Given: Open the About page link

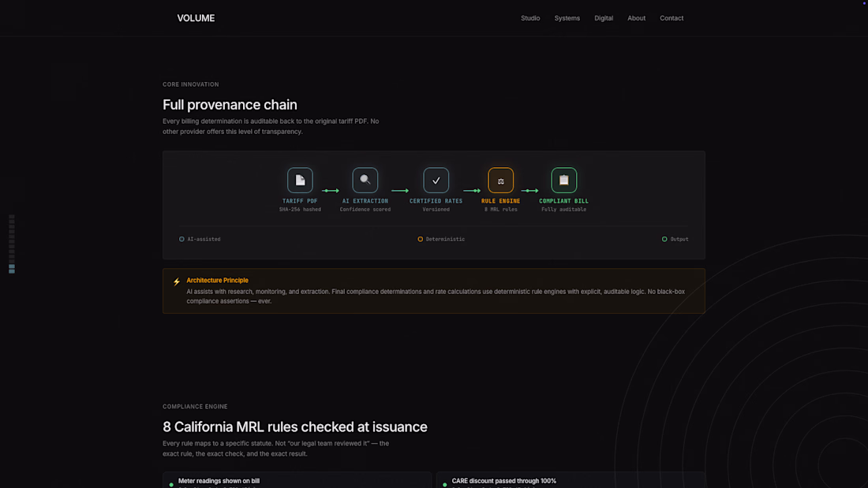Looking at the screenshot, I should click(x=636, y=18).
